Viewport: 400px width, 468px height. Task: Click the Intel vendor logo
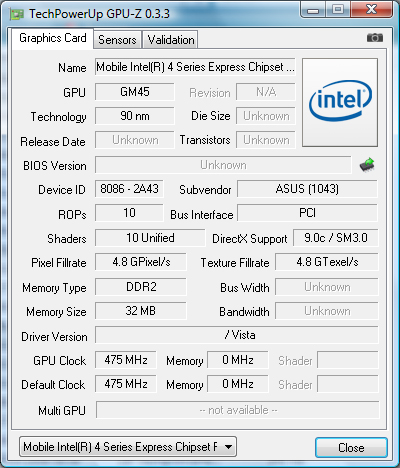[x=340, y=102]
